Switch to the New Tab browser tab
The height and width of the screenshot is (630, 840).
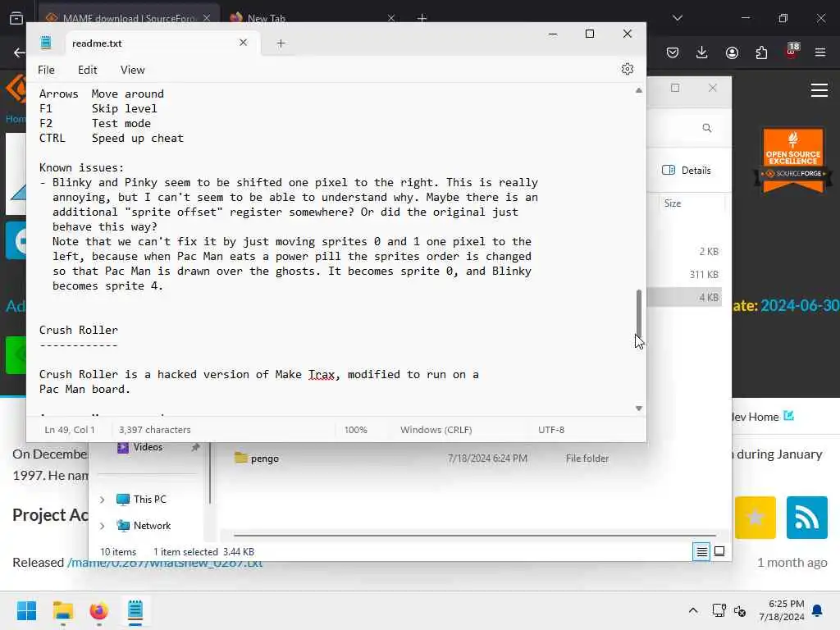coord(267,18)
